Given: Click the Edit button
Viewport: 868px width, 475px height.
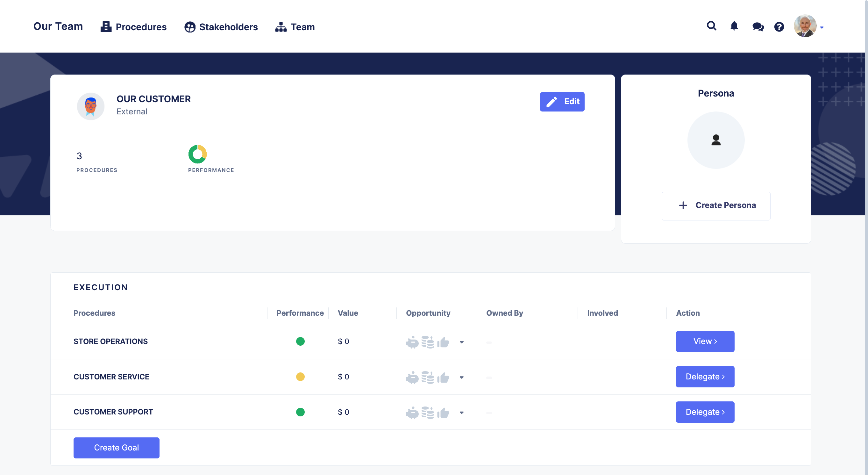Looking at the screenshot, I should (x=562, y=102).
